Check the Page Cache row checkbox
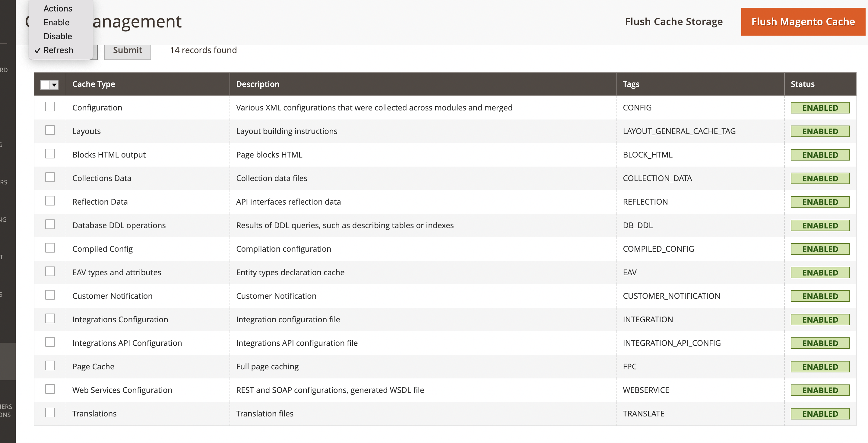Screen dimensions: 868x443 50,365
